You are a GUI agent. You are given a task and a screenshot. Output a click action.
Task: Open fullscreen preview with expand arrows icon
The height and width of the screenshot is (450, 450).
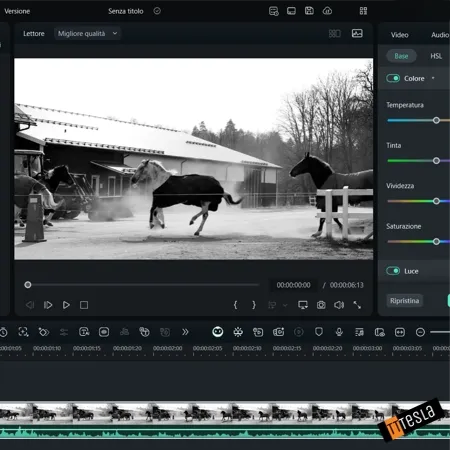[357, 305]
